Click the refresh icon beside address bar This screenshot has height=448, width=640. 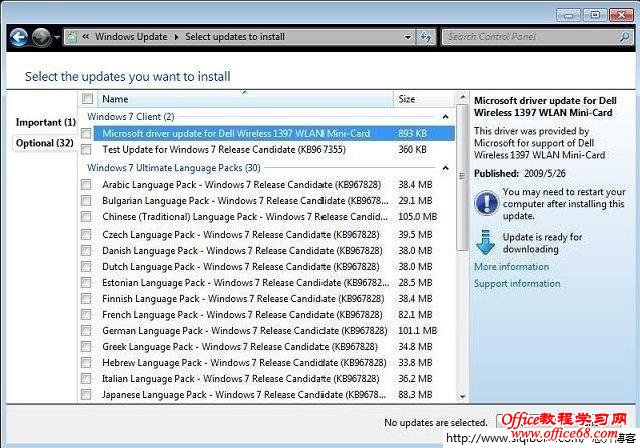click(x=426, y=37)
